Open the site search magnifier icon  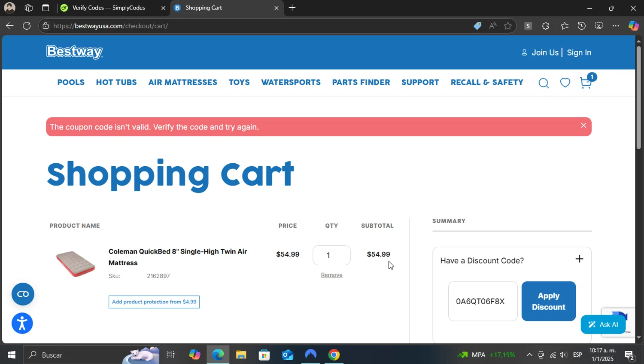tap(544, 83)
